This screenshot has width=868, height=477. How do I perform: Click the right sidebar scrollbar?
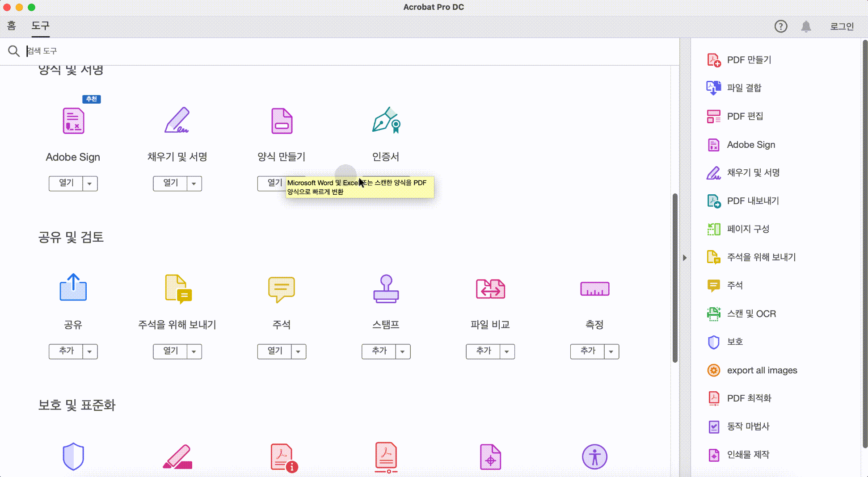[865, 243]
